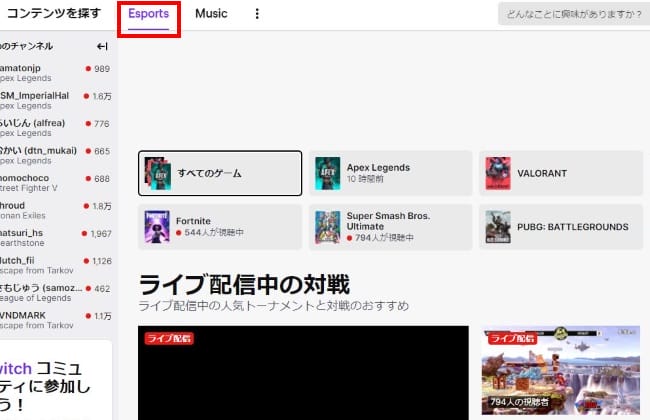
Task: Click the PUBG box art icon
Action: [498, 227]
